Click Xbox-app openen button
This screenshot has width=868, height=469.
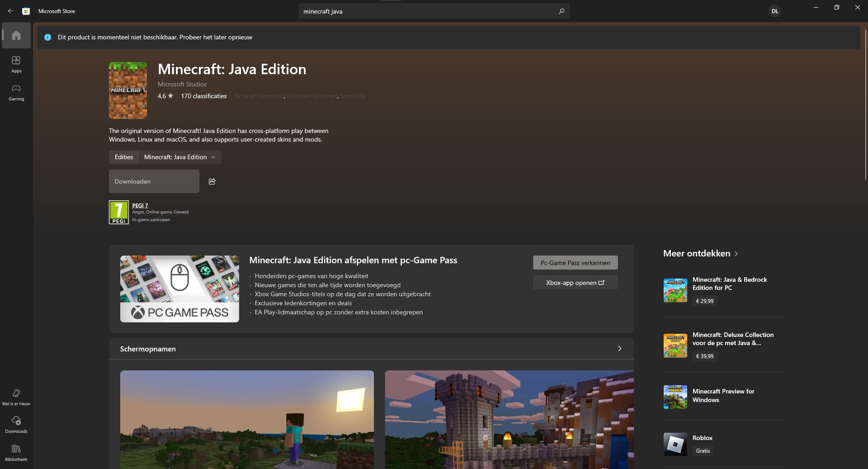(x=576, y=283)
